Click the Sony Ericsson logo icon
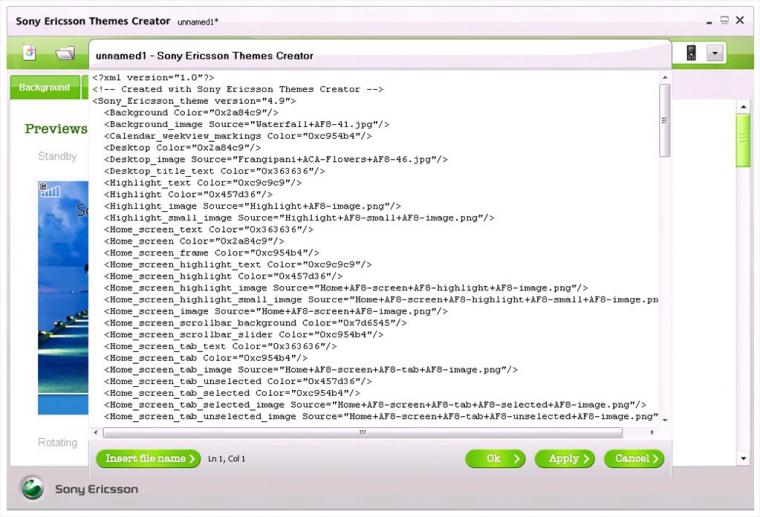This screenshot has width=760, height=517. pos(32,488)
